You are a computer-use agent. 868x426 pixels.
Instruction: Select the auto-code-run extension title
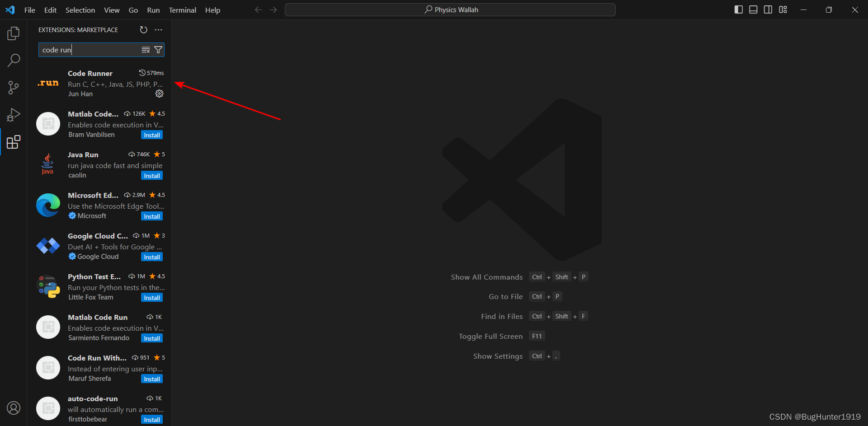pos(93,398)
